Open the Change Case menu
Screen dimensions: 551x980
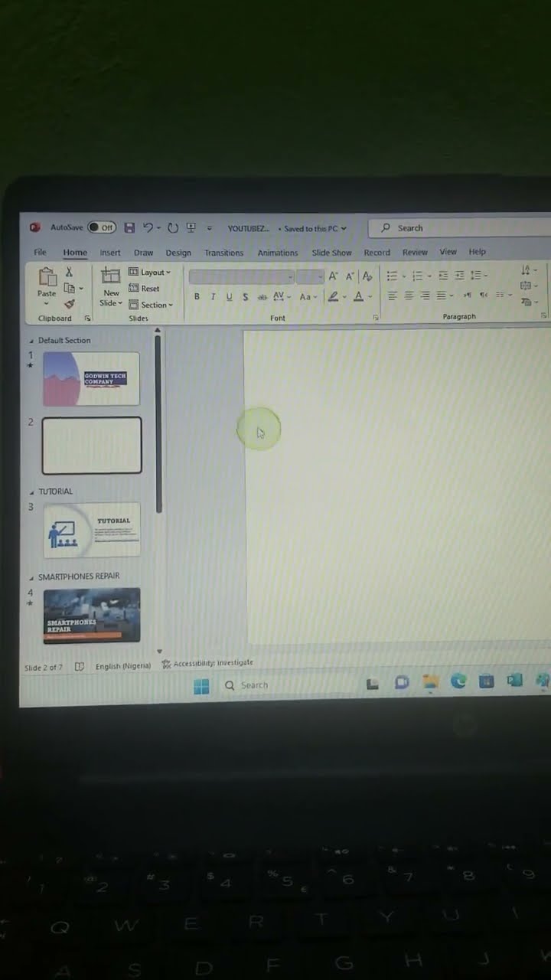307,297
